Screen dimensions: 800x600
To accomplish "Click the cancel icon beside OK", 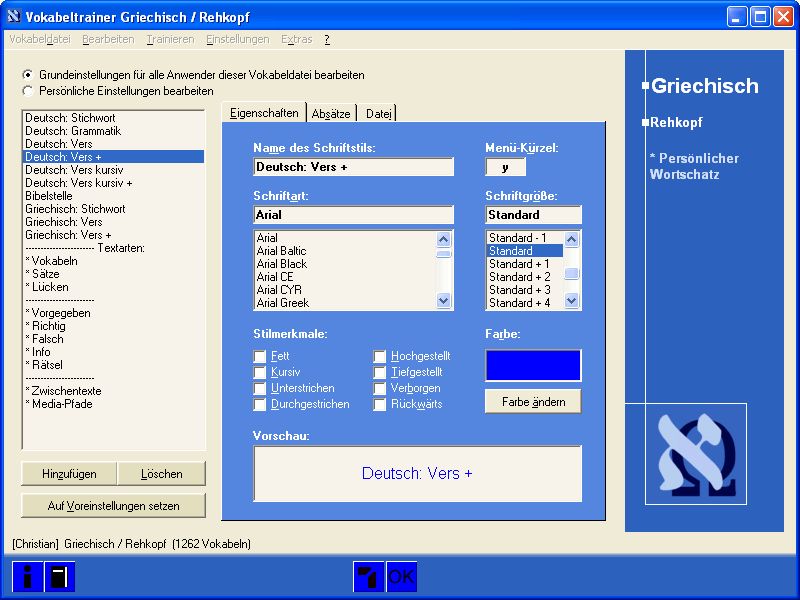I will (x=368, y=577).
